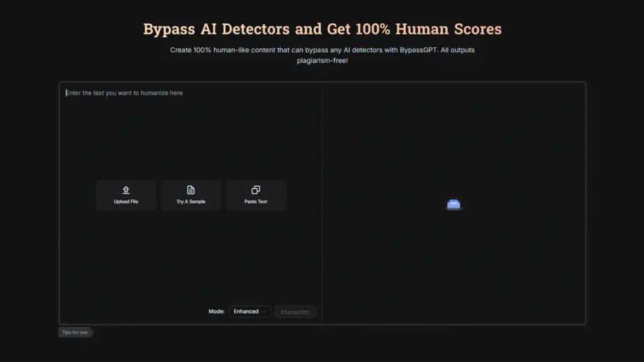Image resolution: width=644 pixels, height=362 pixels.
Task: Click the chevron arrow in Mode selector
Action: [264, 312]
